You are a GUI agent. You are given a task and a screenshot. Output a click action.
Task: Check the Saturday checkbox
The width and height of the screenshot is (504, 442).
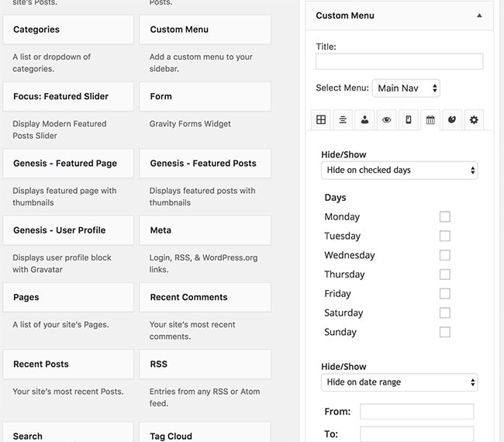click(x=445, y=313)
